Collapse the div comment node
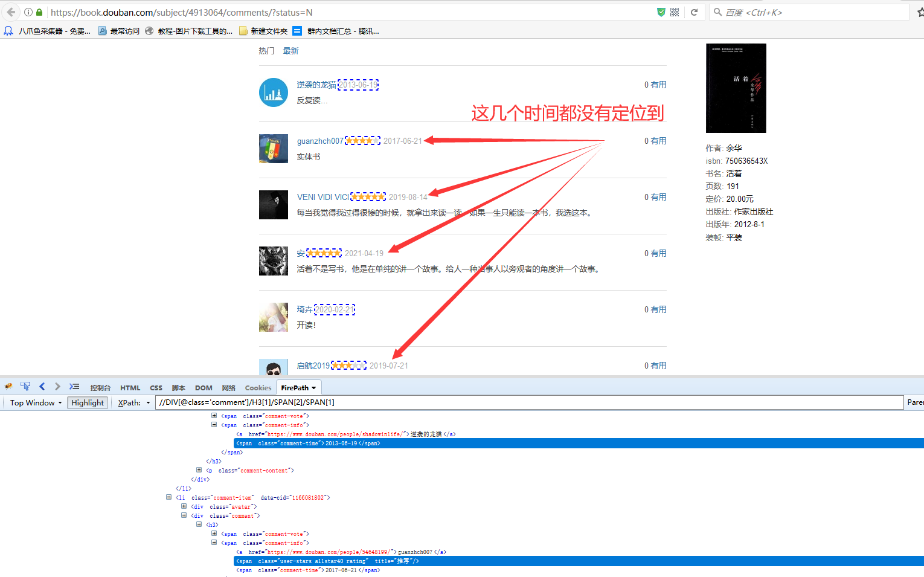 [x=184, y=515]
